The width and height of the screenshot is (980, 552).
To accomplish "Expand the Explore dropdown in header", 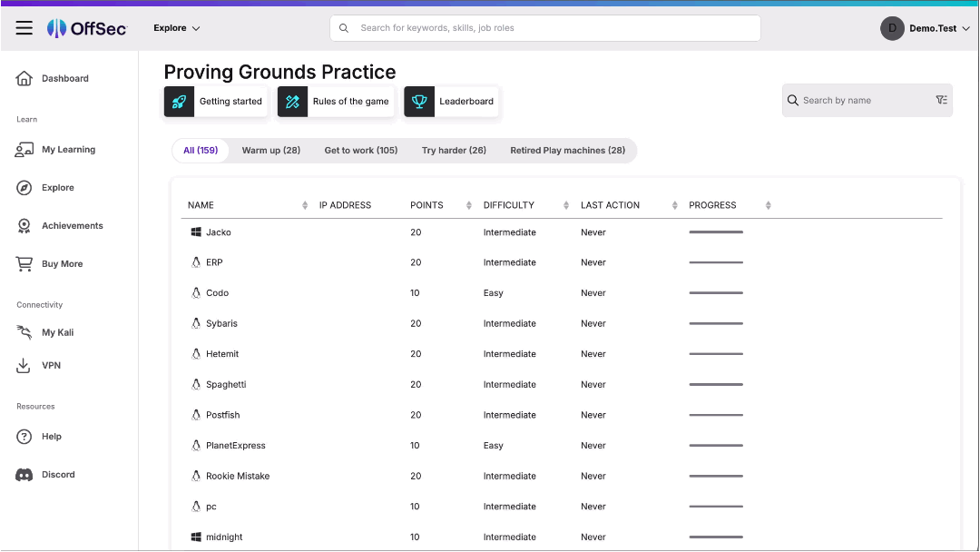I will coord(177,28).
